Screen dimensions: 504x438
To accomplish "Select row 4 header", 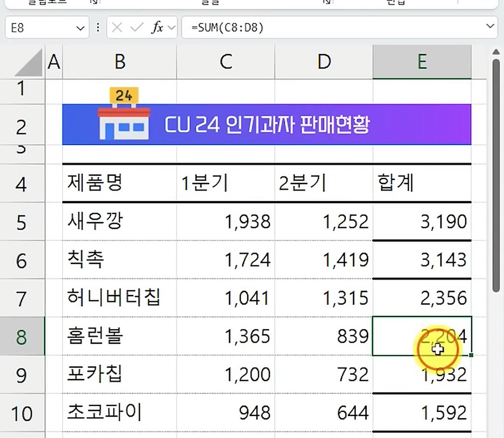I will click(x=22, y=184).
